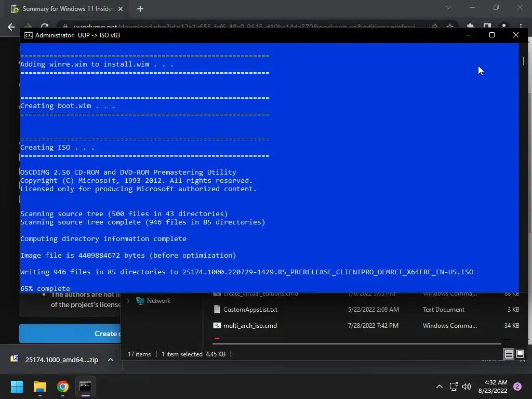Click the '34 KB' size cell
The width and height of the screenshot is (532, 399).
512,326
